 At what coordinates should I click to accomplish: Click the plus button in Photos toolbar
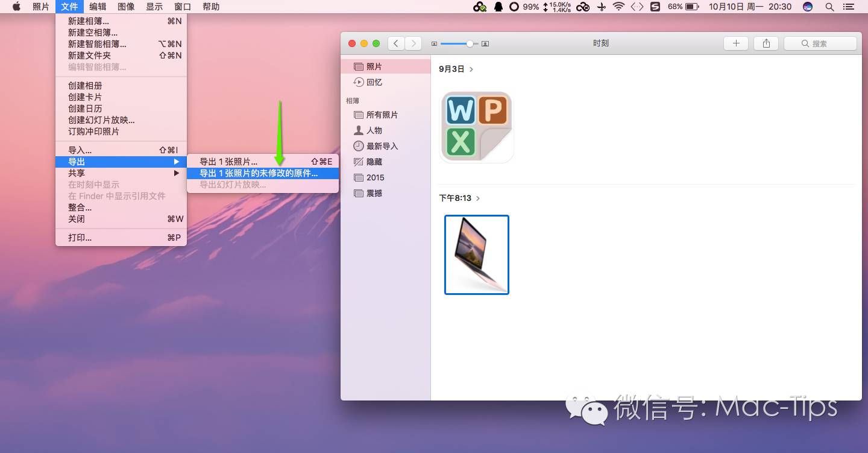click(x=736, y=43)
